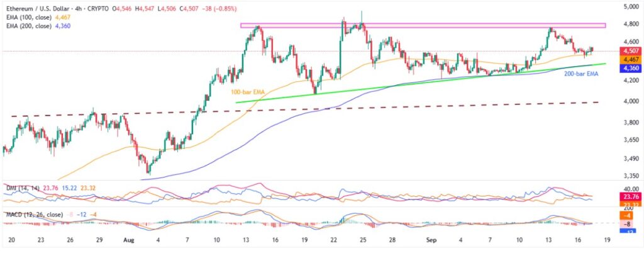Click the 26 date axis label

70,239
